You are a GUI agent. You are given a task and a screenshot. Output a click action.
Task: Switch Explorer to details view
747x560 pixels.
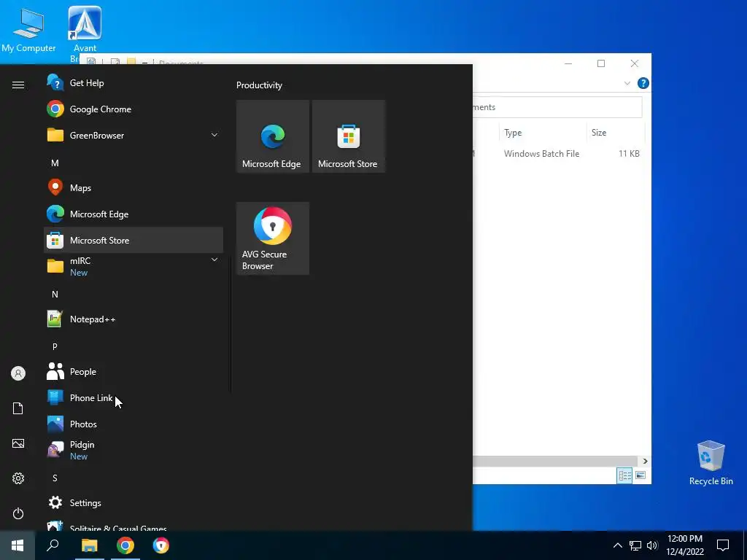pyautogui.click(x=624, y=475)
